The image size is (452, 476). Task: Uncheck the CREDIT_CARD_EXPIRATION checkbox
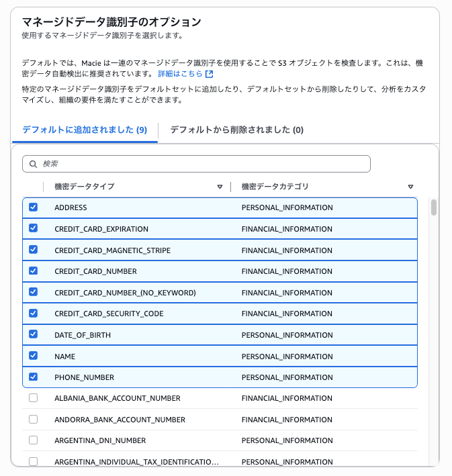coord(34,229)
